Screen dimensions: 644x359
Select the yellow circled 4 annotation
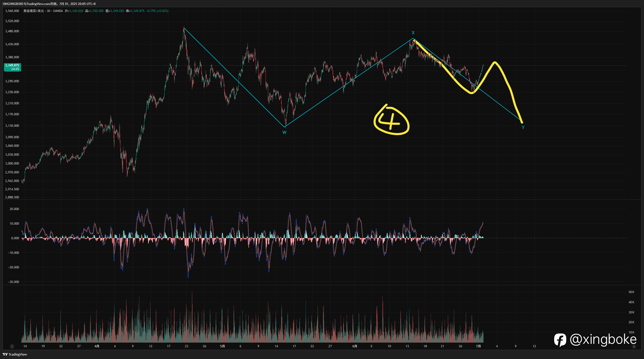[391, 120]
